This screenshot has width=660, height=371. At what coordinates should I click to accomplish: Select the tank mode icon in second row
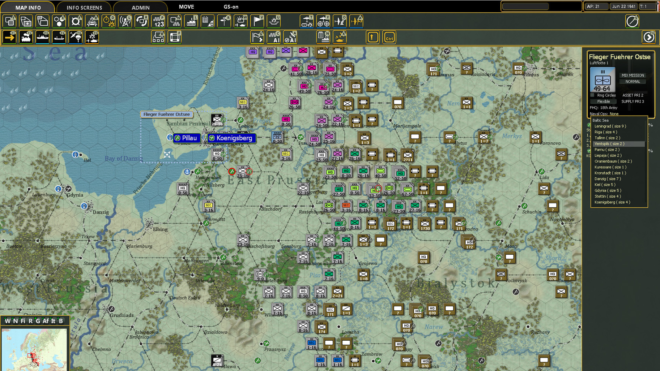click(x=26, y=37)
